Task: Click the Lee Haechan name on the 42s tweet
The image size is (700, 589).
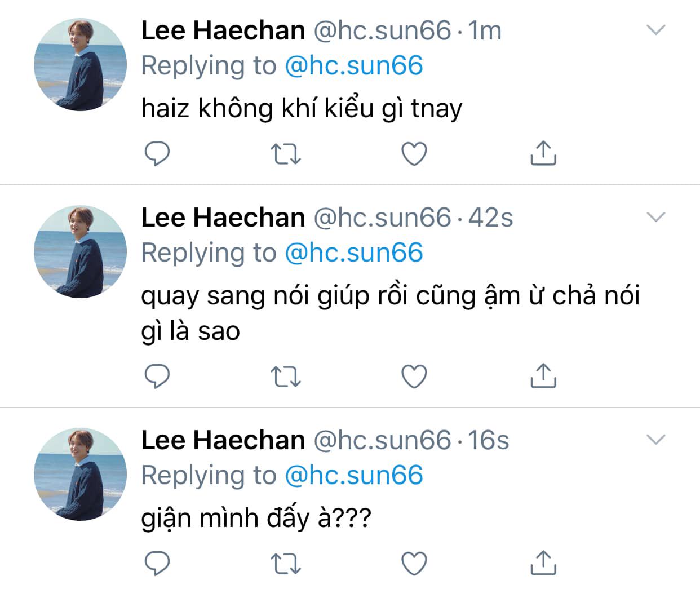Action: click(223, 218)
